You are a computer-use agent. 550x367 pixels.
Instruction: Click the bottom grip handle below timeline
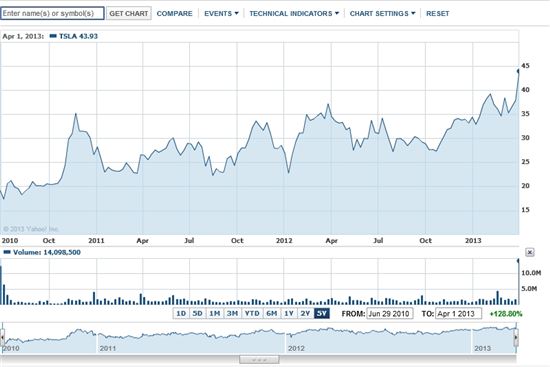pyautogui.click(x=259, y=360)
